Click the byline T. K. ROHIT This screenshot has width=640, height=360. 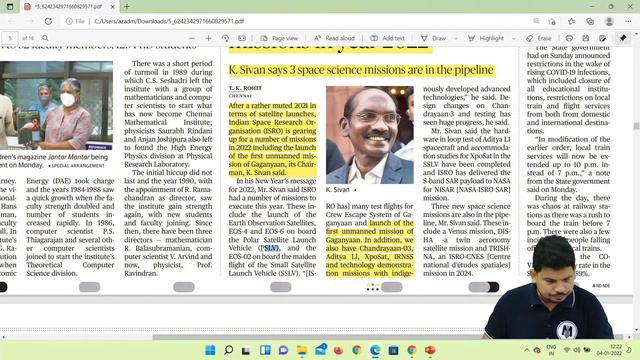coord(245,88)
